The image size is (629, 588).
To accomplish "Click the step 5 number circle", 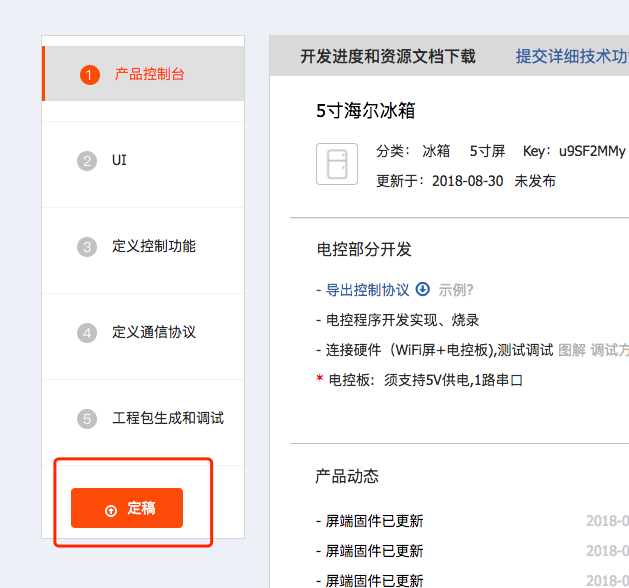I will [87, 419].
